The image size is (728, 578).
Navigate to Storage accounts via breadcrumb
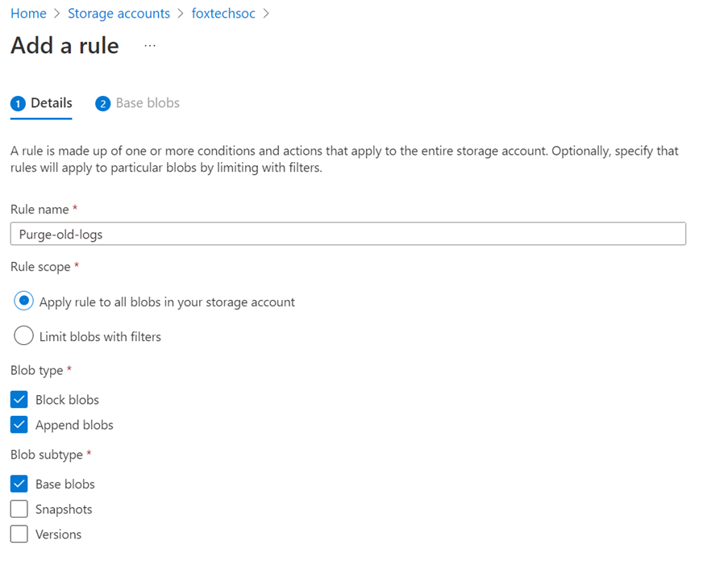(119, 13)
